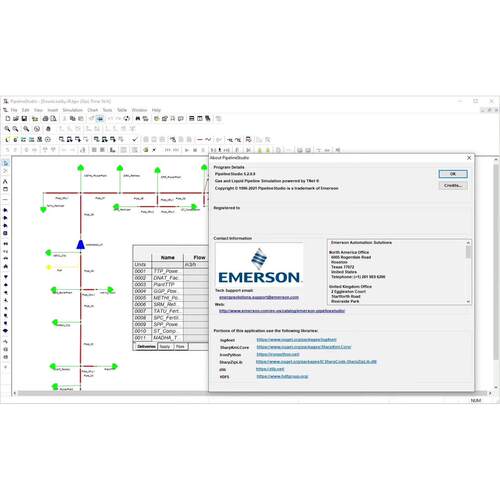Open the Emerson web address link
The image size is (500, 500).
pos(282,311)
